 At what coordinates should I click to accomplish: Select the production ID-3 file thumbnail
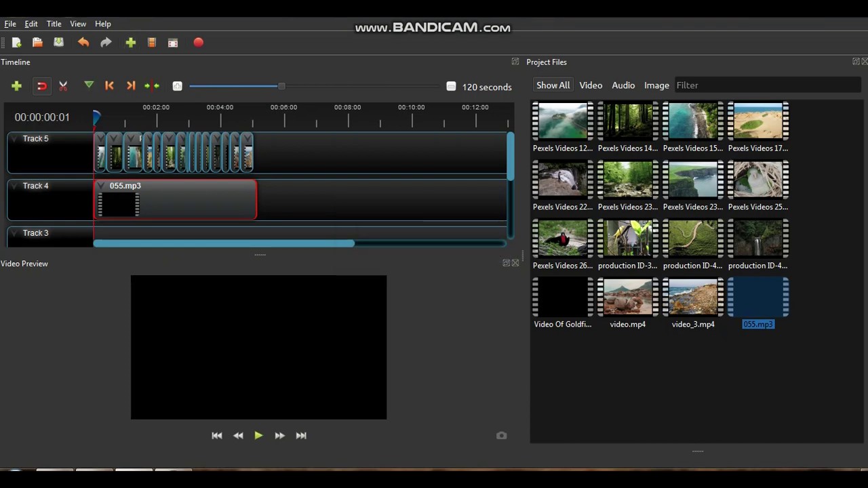628,239
